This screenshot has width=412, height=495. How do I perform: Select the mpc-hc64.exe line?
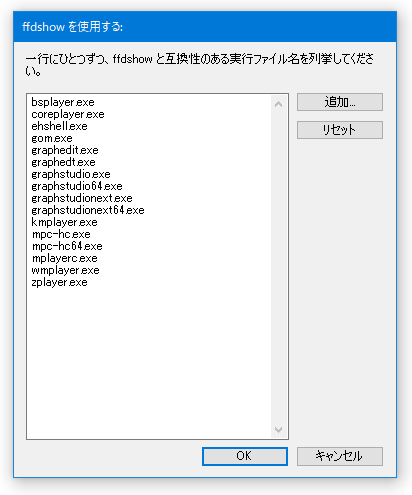[67, 246]
